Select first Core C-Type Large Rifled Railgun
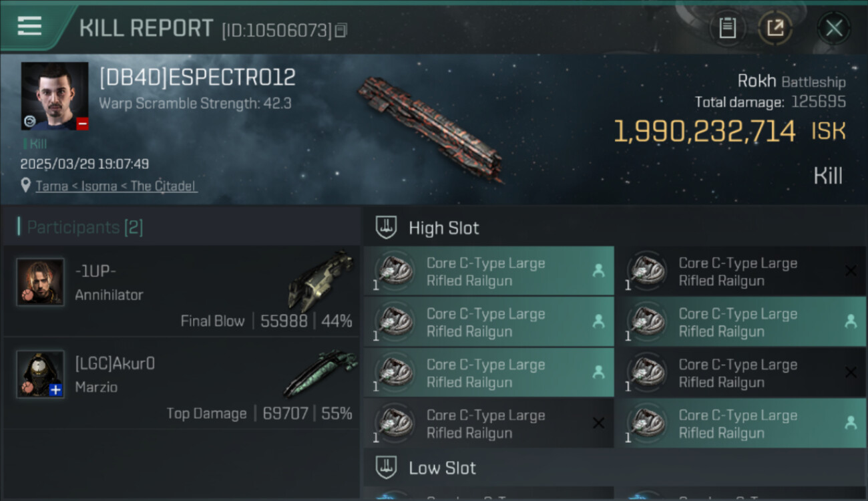 pyautogui.click(x=487, y=271)
